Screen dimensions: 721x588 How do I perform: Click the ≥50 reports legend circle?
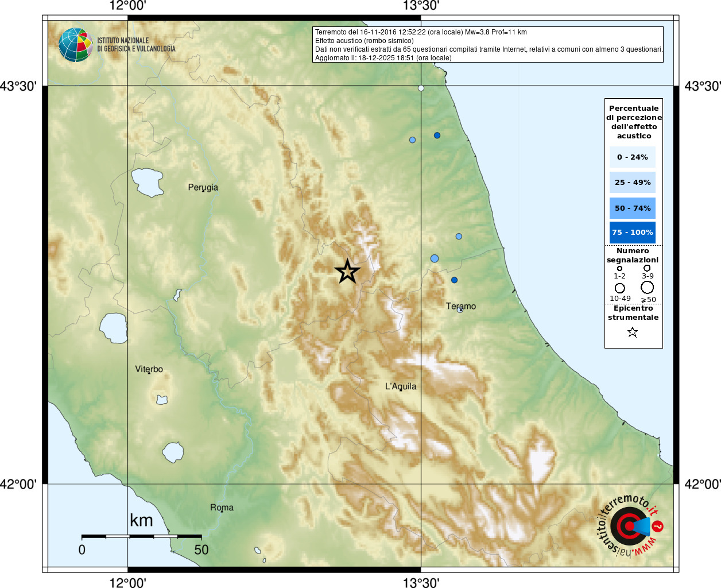pos(648,287)
